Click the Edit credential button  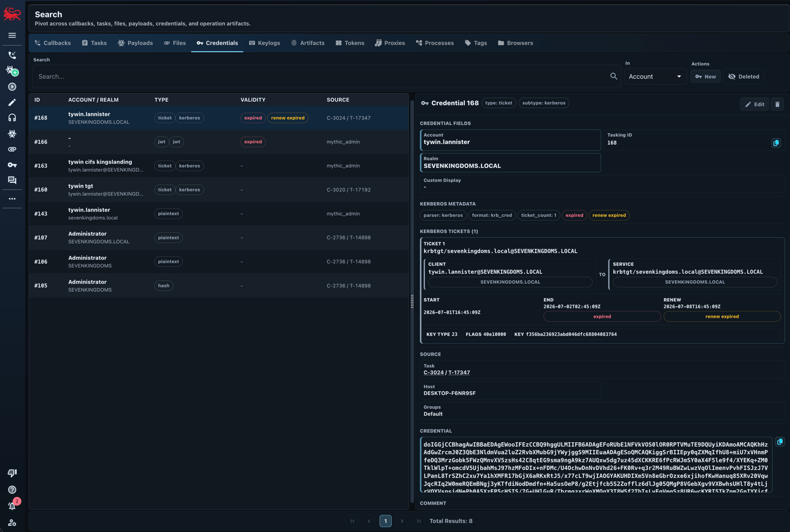755,104
